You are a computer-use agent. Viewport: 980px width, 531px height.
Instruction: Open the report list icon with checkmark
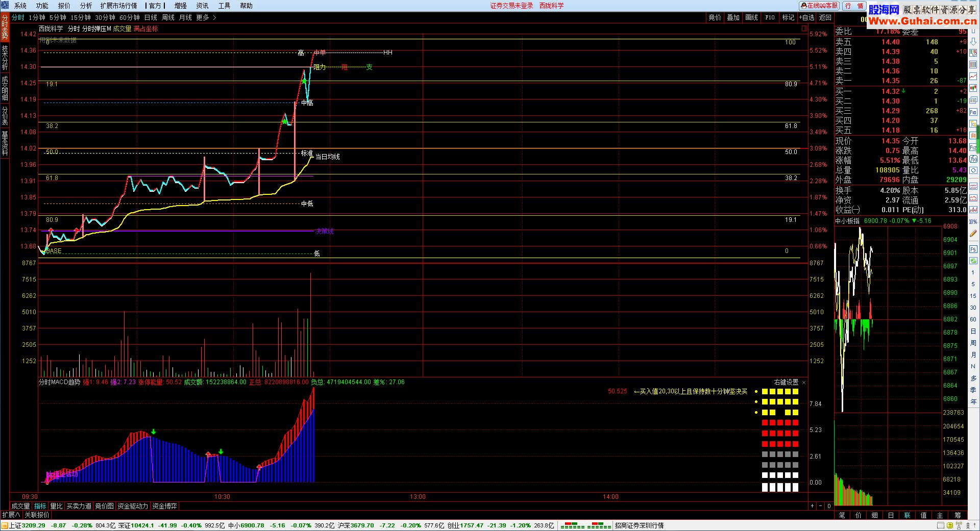pos(973,53)
